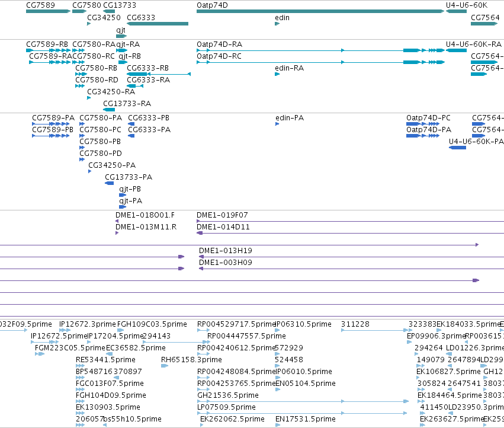
Task: Click the CG34250-RA transcript label
Action: point(111,92)
